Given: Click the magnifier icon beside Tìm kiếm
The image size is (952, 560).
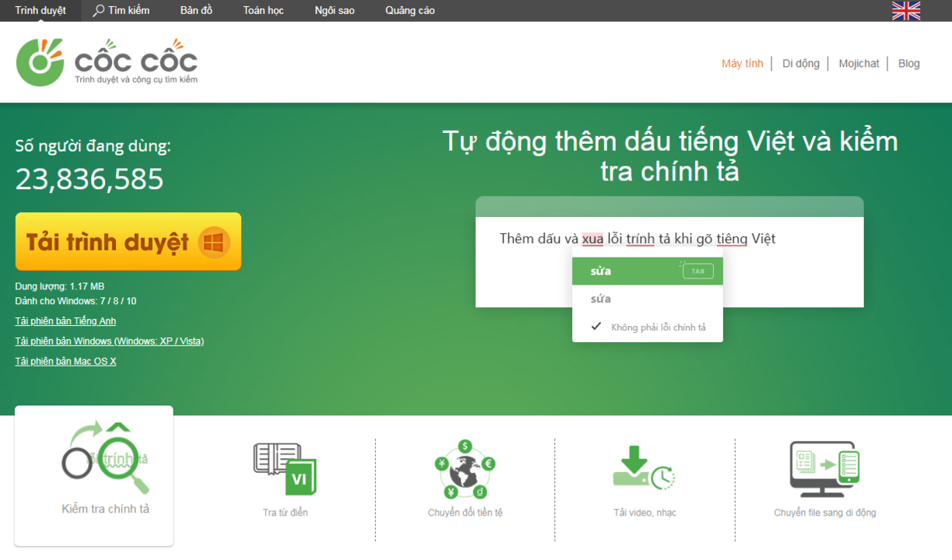Looking at the screenshot, I should (x=98, y=11).
